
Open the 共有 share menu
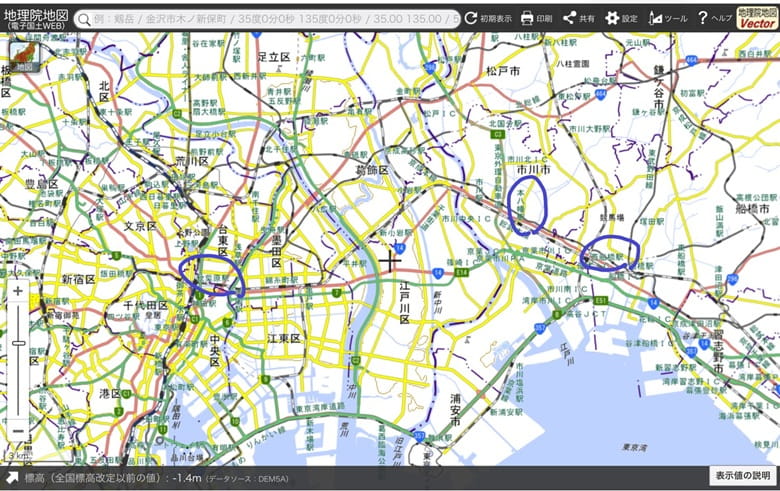[x=578, y=17]
